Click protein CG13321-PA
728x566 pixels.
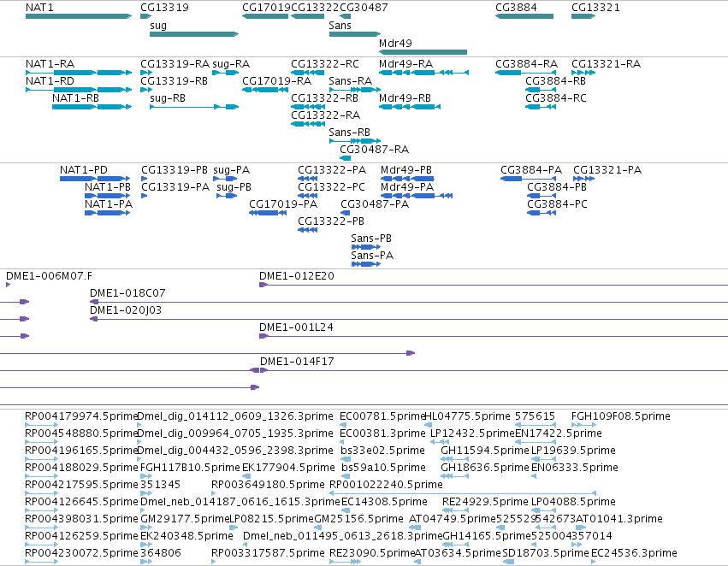pyautogui.click(x=607, y=170)
